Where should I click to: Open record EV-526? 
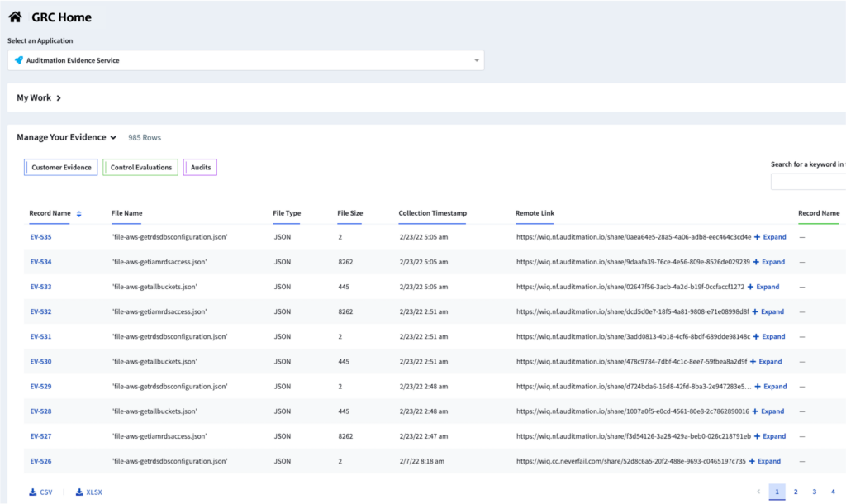coord(40,461)
